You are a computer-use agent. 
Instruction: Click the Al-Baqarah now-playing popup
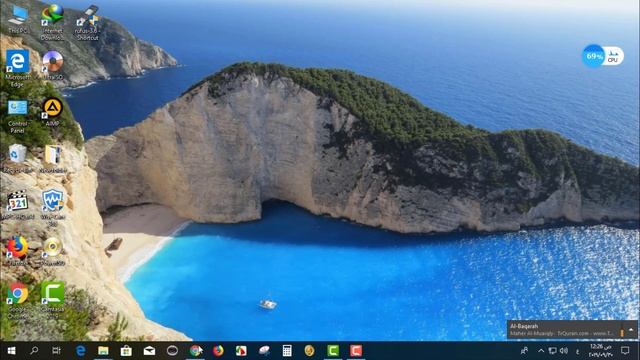pos(572,330)
